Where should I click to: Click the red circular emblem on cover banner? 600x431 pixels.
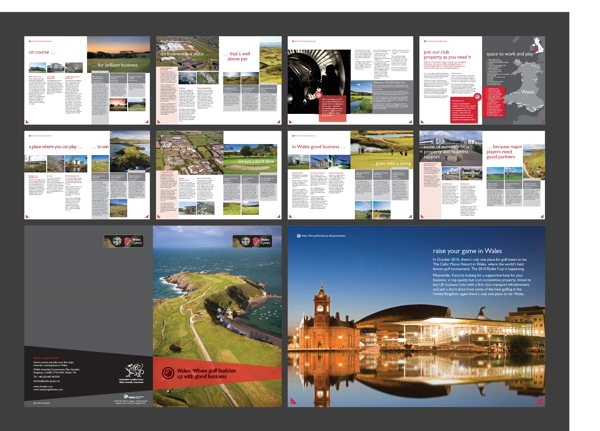tap(168, 373)
